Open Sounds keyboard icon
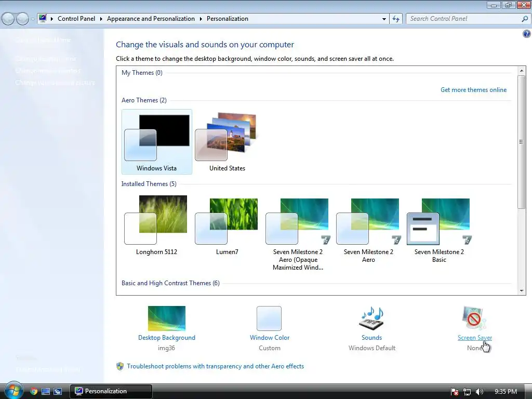Screen dimensions: 532x399 pos(371,318)
